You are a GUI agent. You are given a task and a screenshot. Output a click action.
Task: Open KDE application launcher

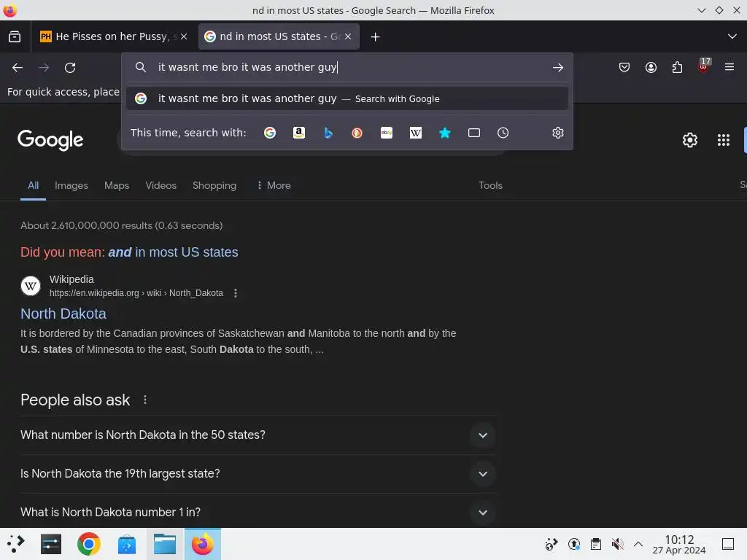(x=15, y=544)
